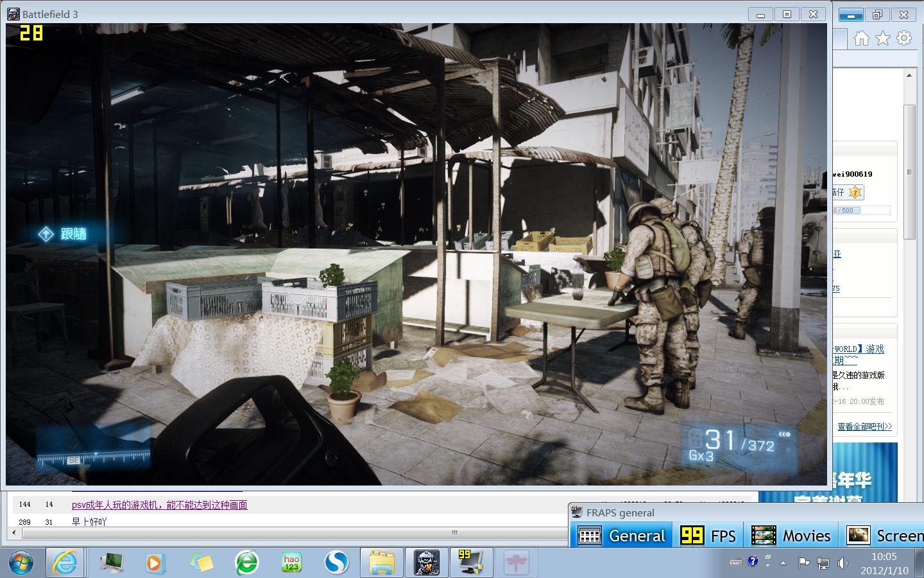
Task: Switch to Battlefield 3 taskbar icon
Action: [427, 563]
